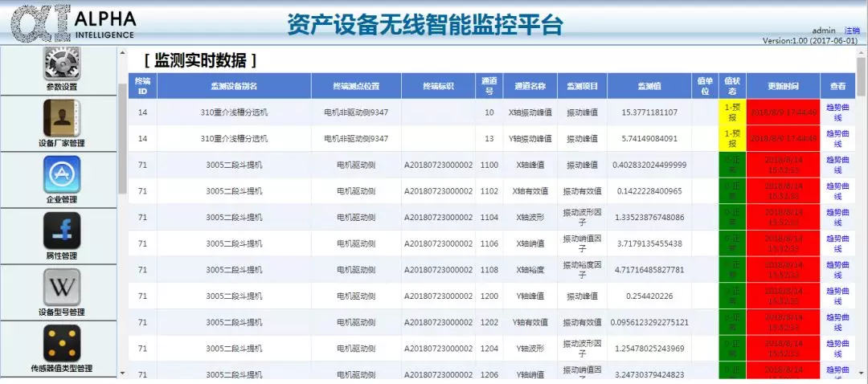Open 趋势曲线 link in first row

pyautogui.click(x=837, y=112)
